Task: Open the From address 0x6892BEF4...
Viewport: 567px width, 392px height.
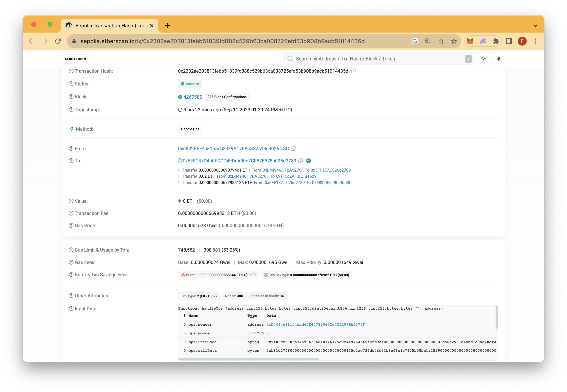Action: click(233, 149)
